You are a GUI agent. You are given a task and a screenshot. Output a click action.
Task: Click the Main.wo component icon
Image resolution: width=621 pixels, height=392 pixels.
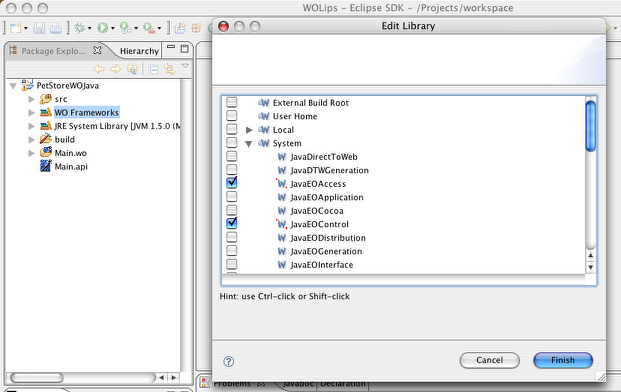(46, 152)
